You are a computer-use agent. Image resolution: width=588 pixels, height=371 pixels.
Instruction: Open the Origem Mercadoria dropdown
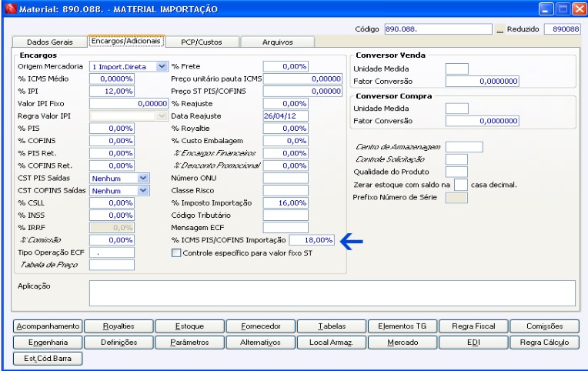click(162, 66)
